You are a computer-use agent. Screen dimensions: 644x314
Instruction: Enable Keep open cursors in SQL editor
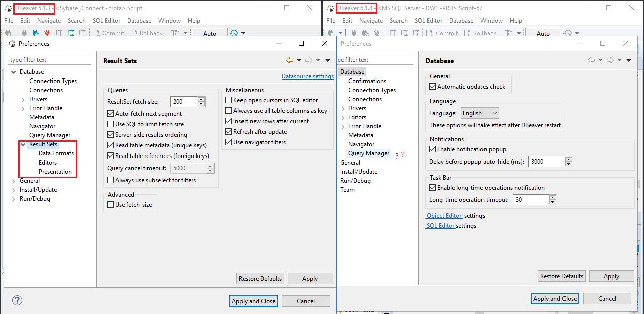tap(229, 100)
